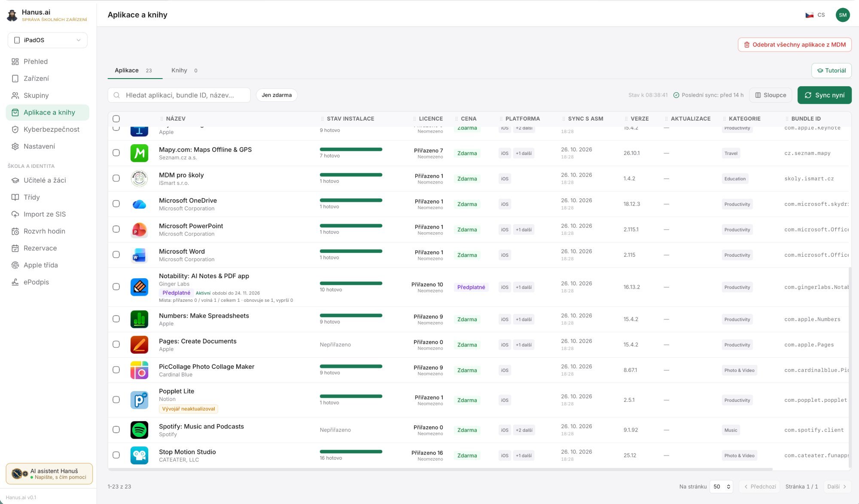
Task: Click the Popplet Lite app icon
Action: click(139, 400)
